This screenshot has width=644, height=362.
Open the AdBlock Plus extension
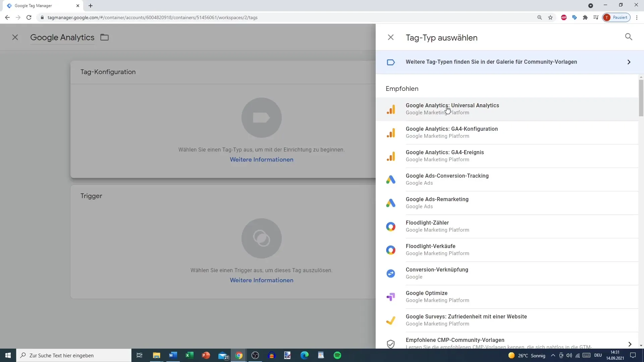[564, 17]
